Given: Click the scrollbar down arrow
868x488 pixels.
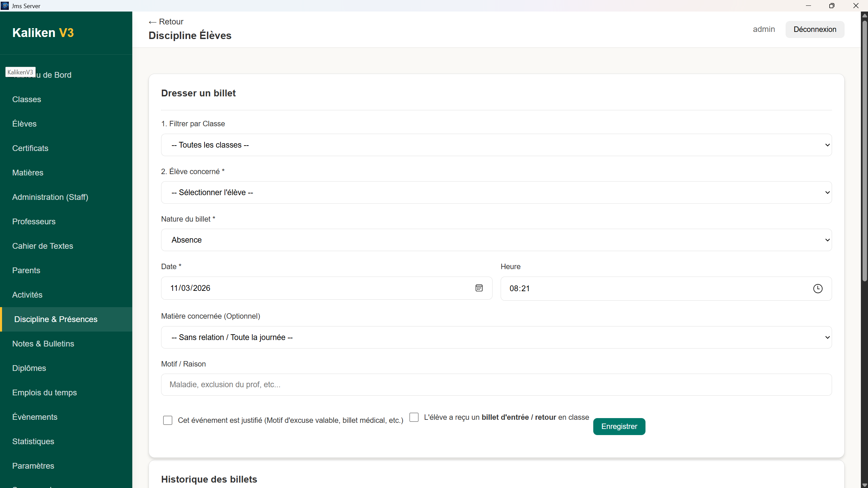Looking at the screenshot, I should pyautogui.click(x=864, y=484).
